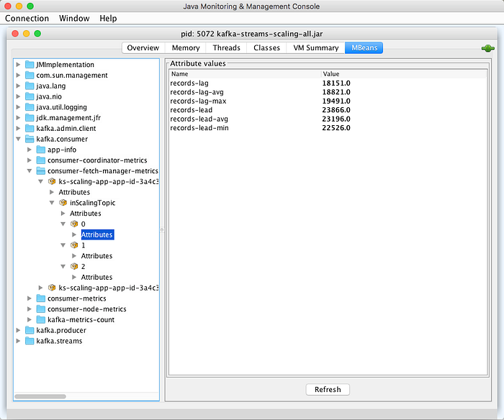Click the MBean icon for partition 2
This screenshot has height=420, width=504.
pos(74,266)
